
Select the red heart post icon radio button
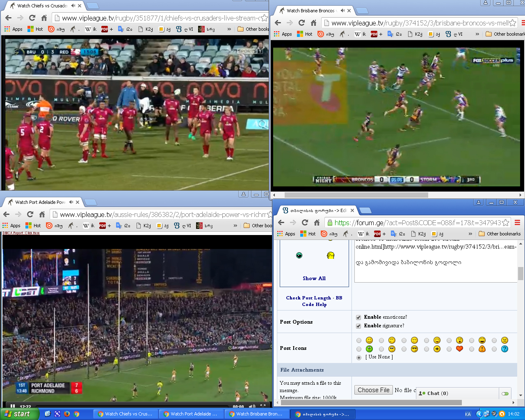(449, 349)
